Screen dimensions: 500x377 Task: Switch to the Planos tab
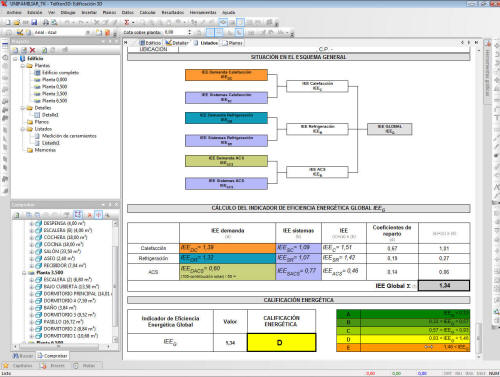(x=232, y=43)
